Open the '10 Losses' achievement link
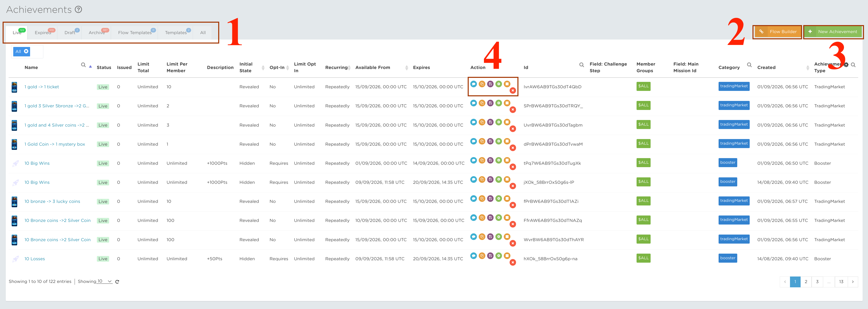The width and height of the screenshot is (868, 309). pos(35,259)
